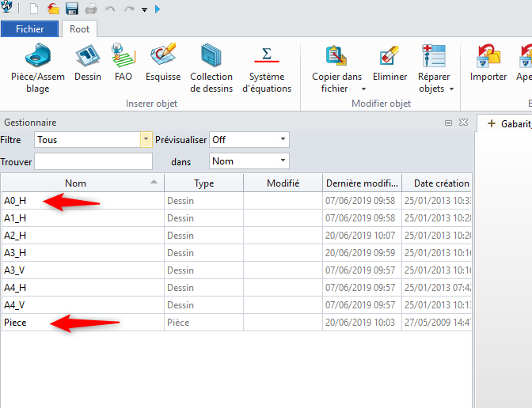The width and height of the screenshot is (532, 408).
Task: Click the Print icon in quick toolbar
Action: (x=91, y=9)
